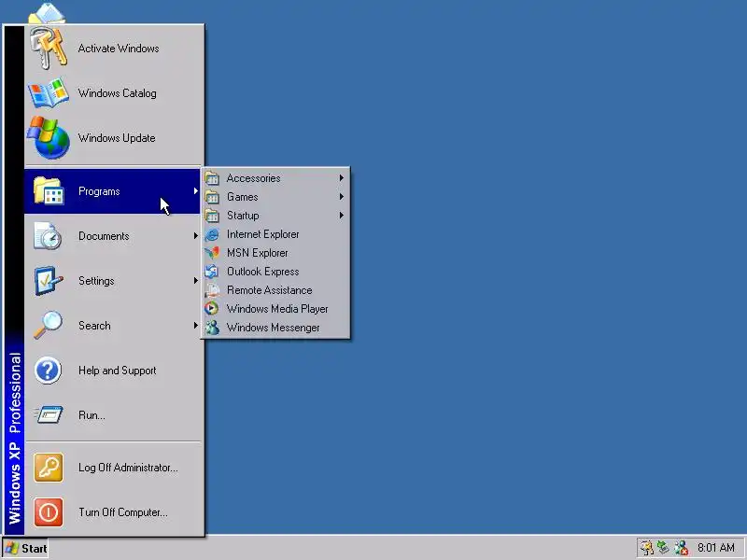Click the Search magnifying glass icon
This screenshot has height=560, width=747.
pyautogui.click(x=49, y=325)
